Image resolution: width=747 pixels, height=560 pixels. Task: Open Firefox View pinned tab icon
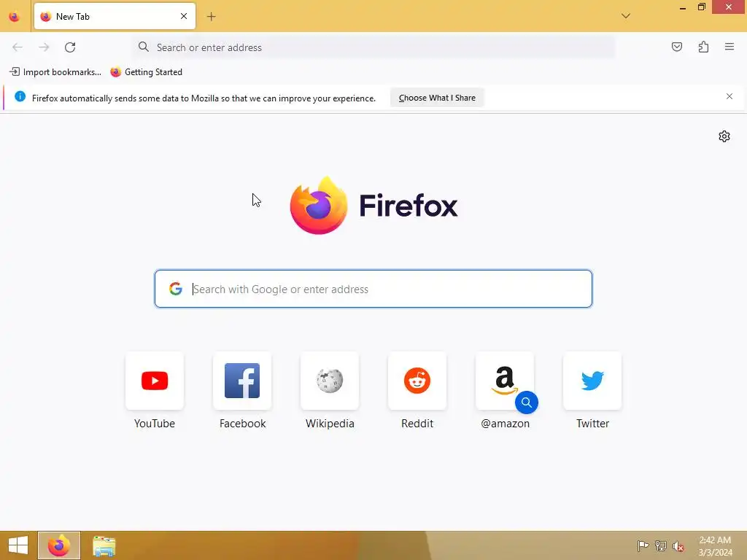pos(15,17)
